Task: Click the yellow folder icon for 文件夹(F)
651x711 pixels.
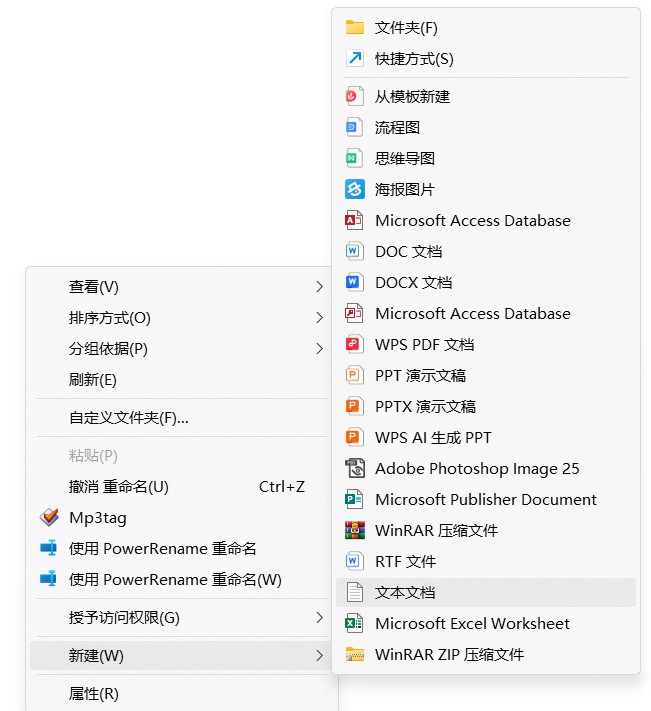Action: [355, 28]
